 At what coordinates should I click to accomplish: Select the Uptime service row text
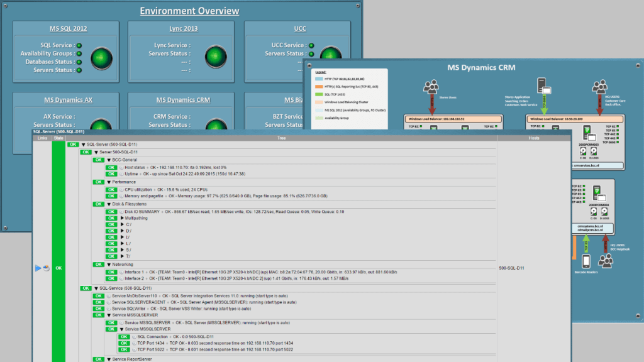185,174
